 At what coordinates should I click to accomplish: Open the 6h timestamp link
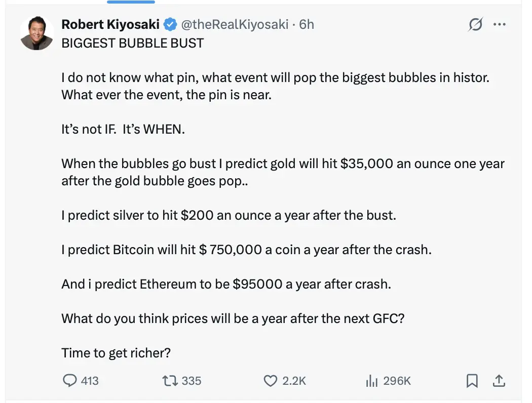tap(307, 24)
